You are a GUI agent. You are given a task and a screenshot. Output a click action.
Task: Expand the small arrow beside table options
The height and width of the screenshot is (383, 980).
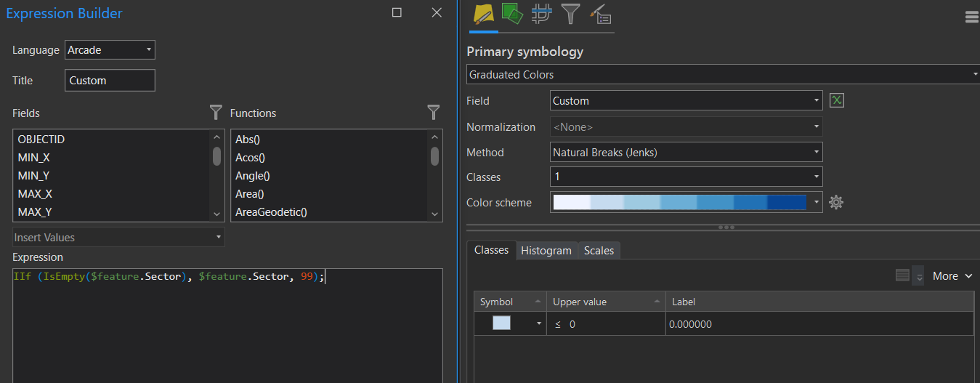coord(919,276)
